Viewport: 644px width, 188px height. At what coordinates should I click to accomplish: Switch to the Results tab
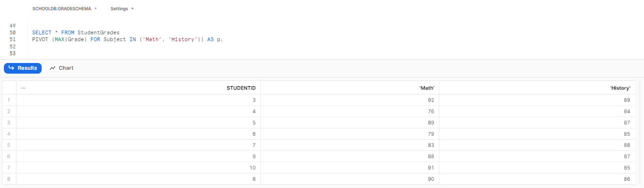click(x=23, y=68)
